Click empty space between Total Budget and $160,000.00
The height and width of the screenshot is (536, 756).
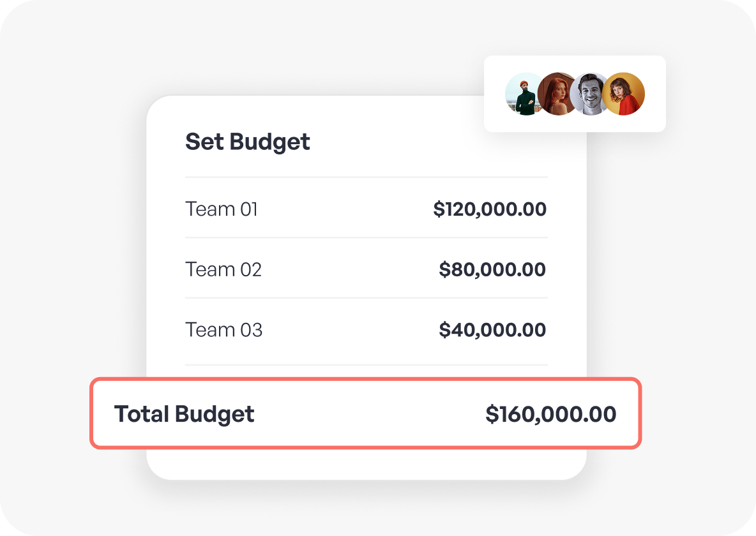tap(369, 414)
